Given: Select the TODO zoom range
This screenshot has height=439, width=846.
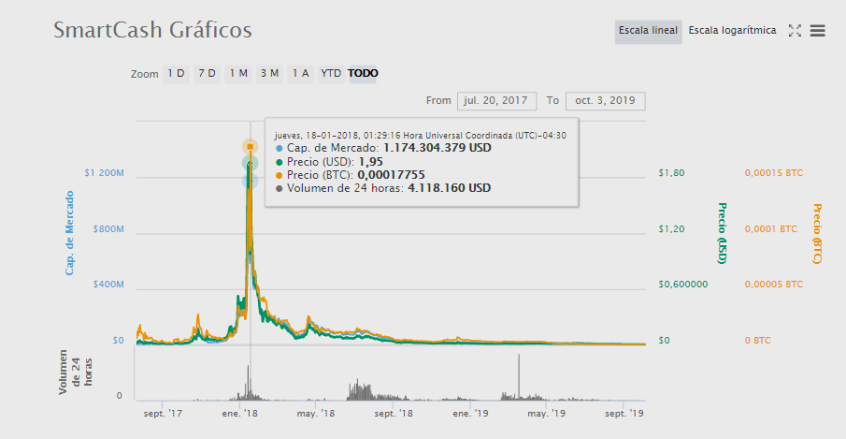Looking at the screenshot, I should coord(363,73).
